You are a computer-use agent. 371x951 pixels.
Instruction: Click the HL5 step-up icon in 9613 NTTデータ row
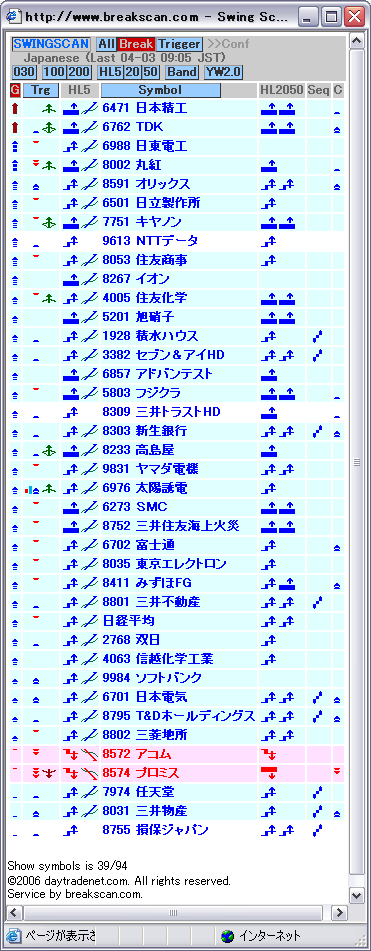click(x=72, y=241)
